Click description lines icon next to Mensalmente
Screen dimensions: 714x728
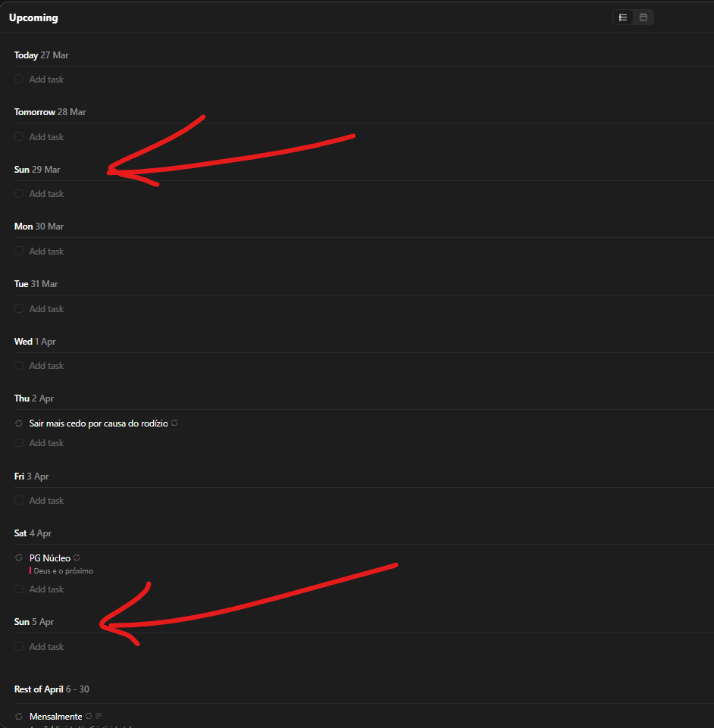[99, 716]
